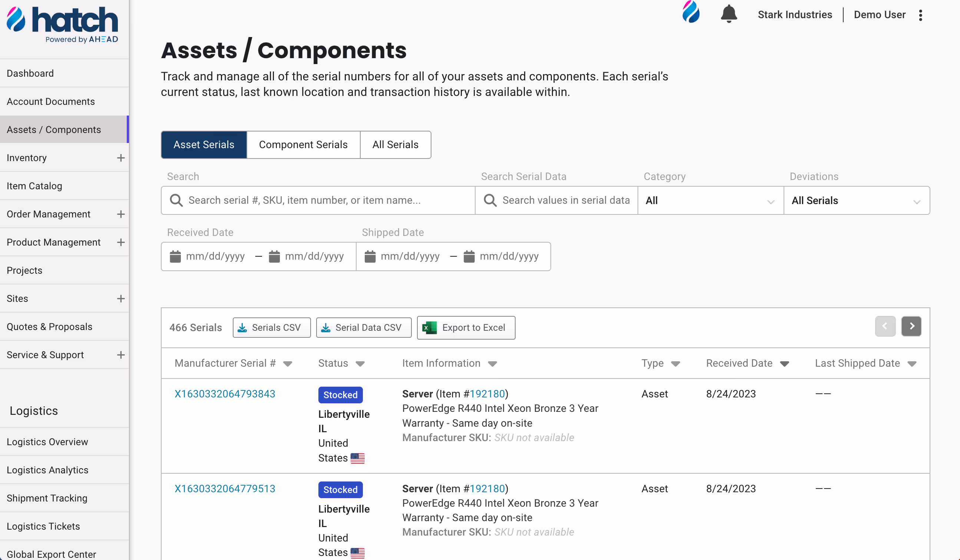The height and width of the screenshot is (560, 960).
Task: Open the three-dot user menu
Action: point(920,15)
